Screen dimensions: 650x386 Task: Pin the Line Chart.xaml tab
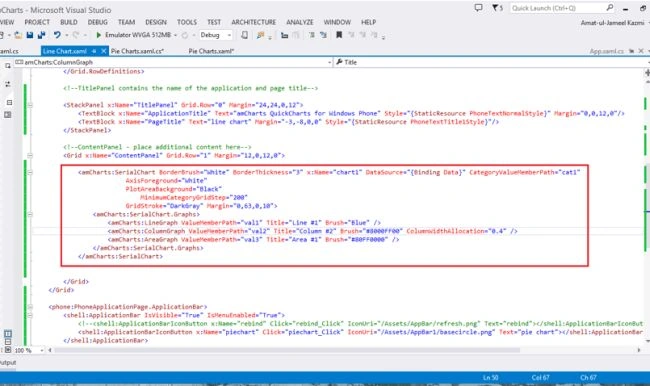(x=94, y=51)
